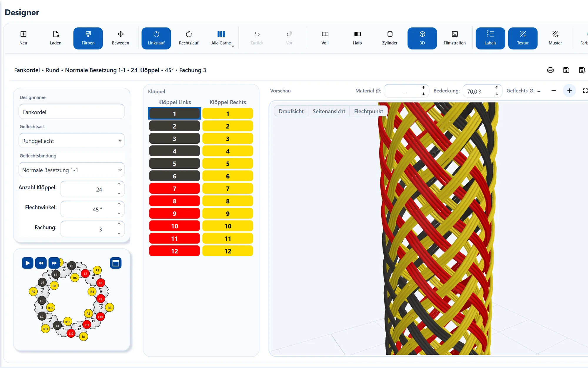Open the Geflechtsart Rundgeflecht dropdown

(71, 141)
